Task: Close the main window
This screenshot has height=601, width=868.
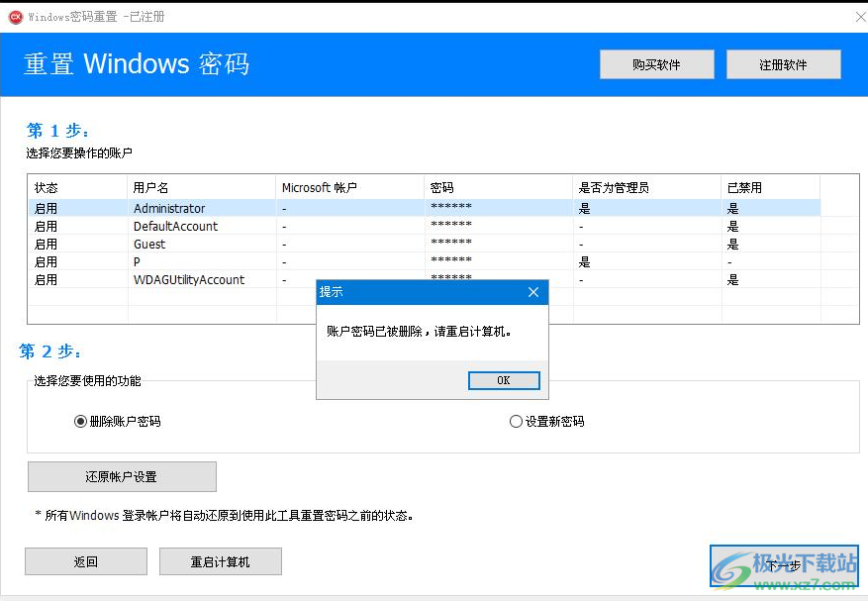Action: [x=860, y=17]
